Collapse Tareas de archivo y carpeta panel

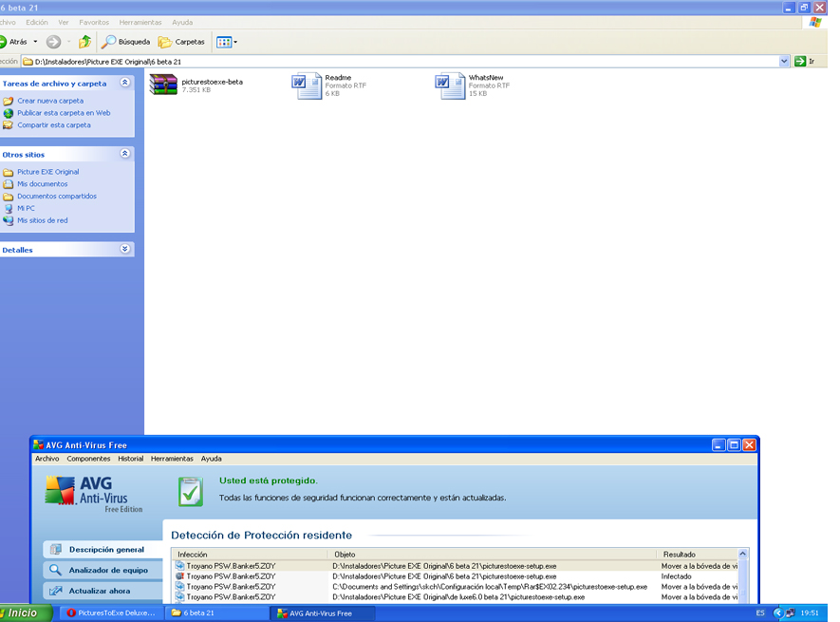coord(125,84)
